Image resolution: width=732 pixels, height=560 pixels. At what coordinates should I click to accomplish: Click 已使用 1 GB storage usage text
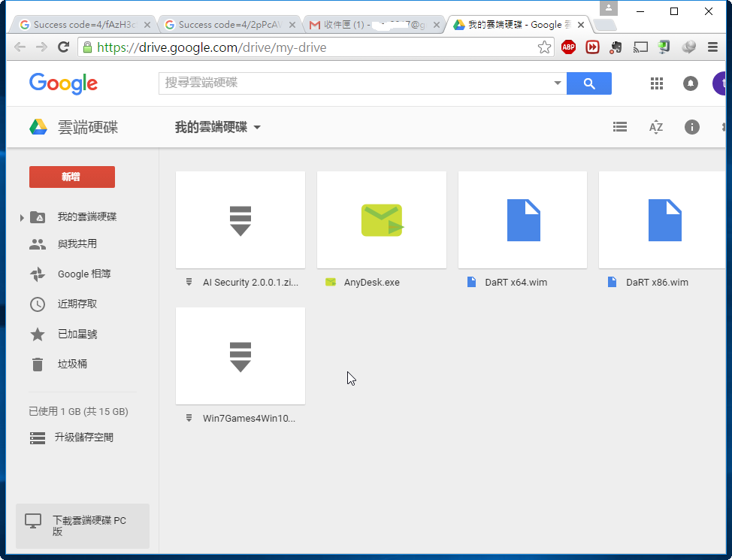(78, 411)
